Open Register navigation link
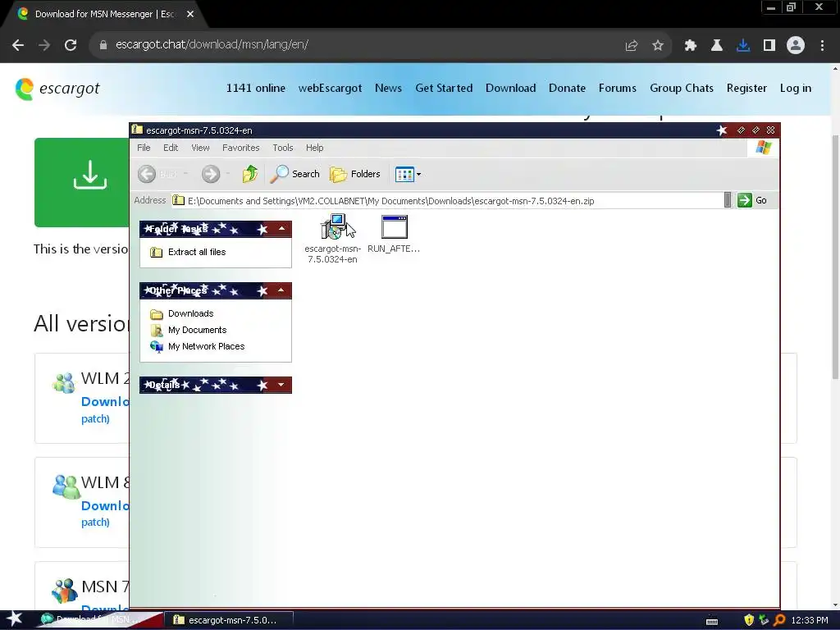 click(746, 88)
